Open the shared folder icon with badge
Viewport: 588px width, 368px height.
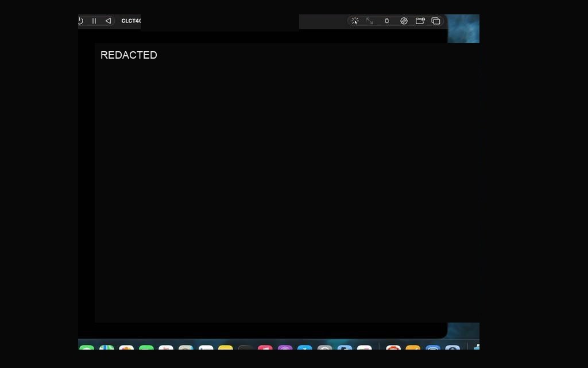420,21
